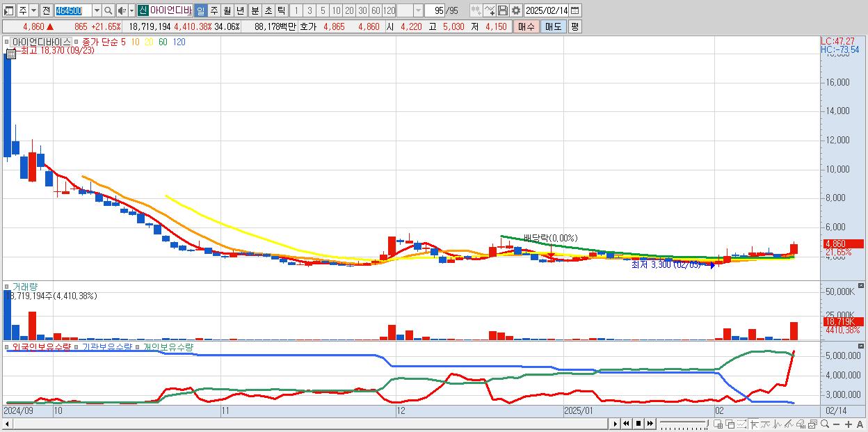Toggle the small square before 아이언디바이스 label
Screen dimensions: 868x432
coord(7,42)
